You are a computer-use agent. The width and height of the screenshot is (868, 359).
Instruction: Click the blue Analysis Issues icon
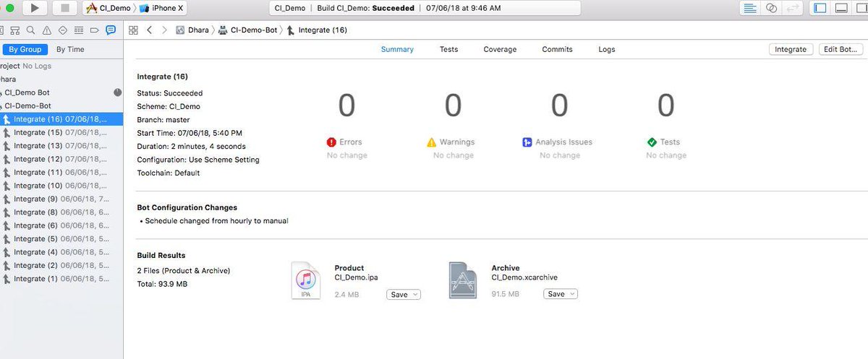pyautogui.click(x=527, y=142)
